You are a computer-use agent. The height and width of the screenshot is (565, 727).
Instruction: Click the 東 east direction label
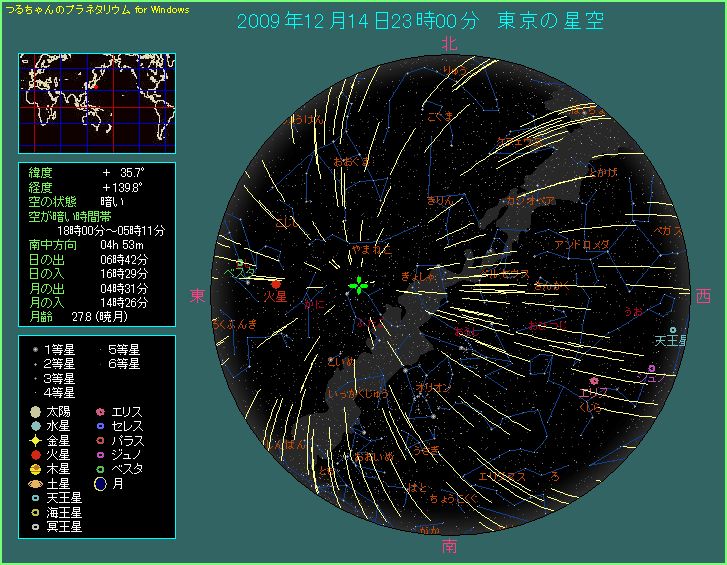[x=197, y=297]
